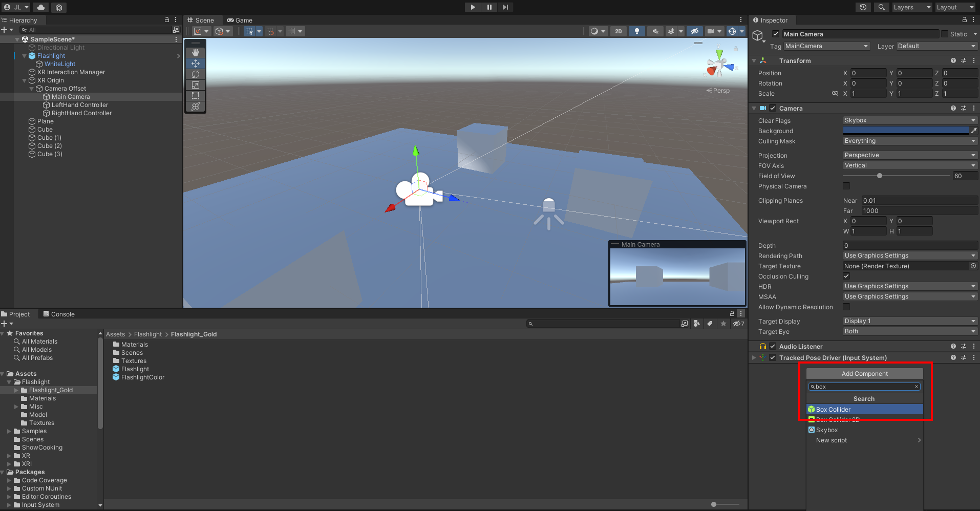The height and width of the screenshot is (511, 980).
Task: Toggle 2D view mode in the Scene view
Action: [618, 31]
